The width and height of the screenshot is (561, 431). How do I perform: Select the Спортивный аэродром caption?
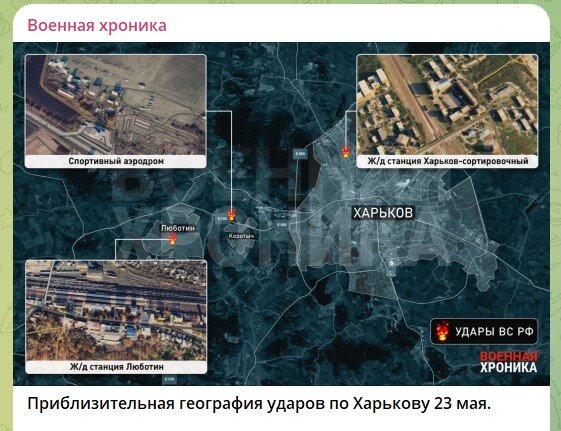coord(116,161)
